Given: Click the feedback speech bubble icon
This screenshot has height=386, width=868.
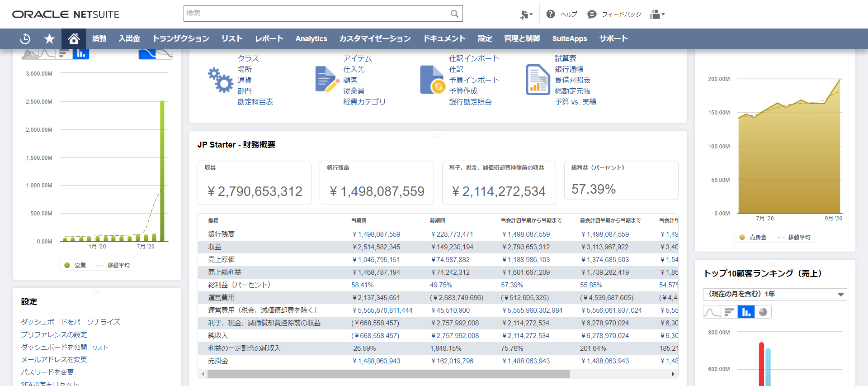Looking at the screenshot, I should pos(591,14).
